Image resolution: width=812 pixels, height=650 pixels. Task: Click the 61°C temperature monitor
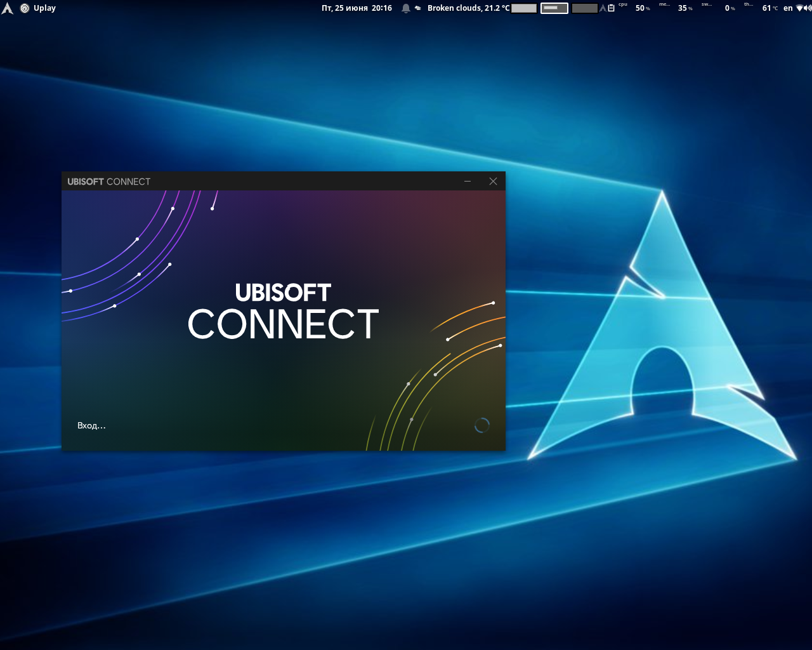click(x=761, y=8)
